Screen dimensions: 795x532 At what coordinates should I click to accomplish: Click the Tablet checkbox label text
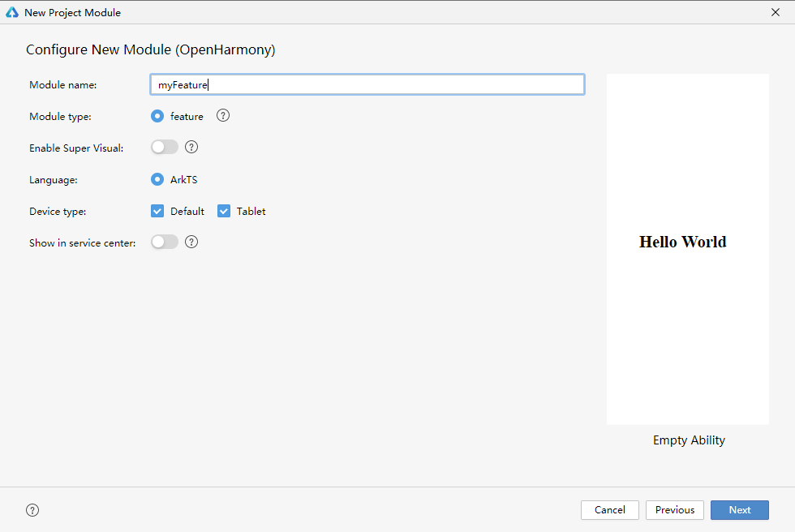click(x=251, y=212)
